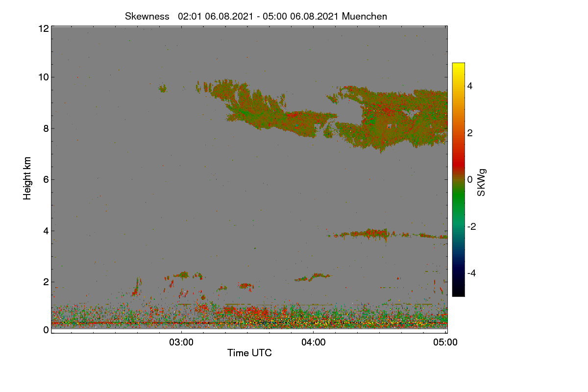
Task: Click the "04:00" time tick label
Action: [314, 343]
